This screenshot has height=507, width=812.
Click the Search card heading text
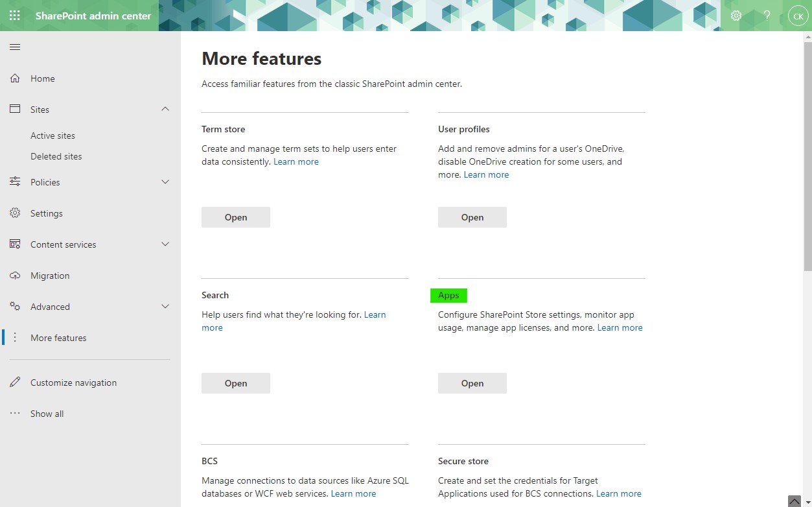pyautogui.click(x=215, y=295)
